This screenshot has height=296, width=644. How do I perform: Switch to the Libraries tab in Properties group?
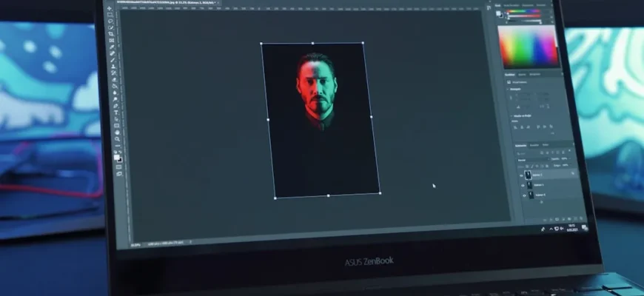pyautogui.click(x=534, y=74)
